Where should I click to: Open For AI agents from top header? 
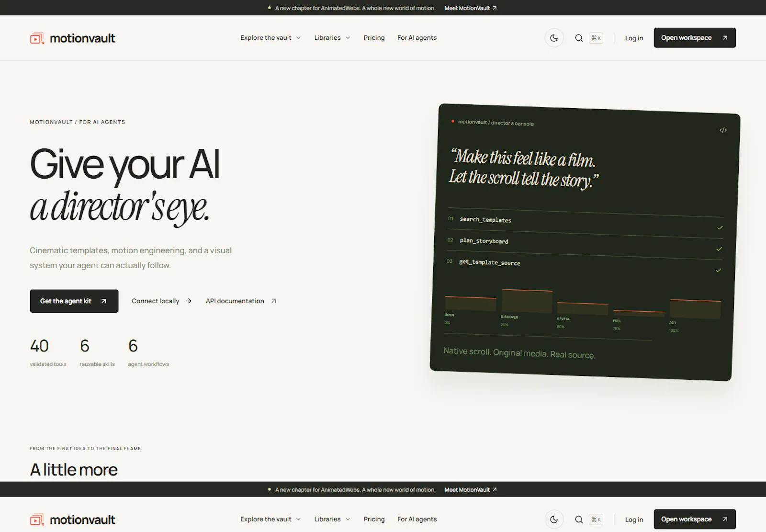[x=417, y=38]
